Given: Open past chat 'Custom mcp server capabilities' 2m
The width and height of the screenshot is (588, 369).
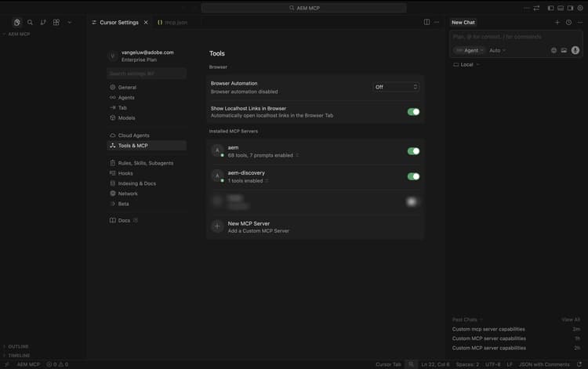Looking at the screenshot, I should (516, 329).
